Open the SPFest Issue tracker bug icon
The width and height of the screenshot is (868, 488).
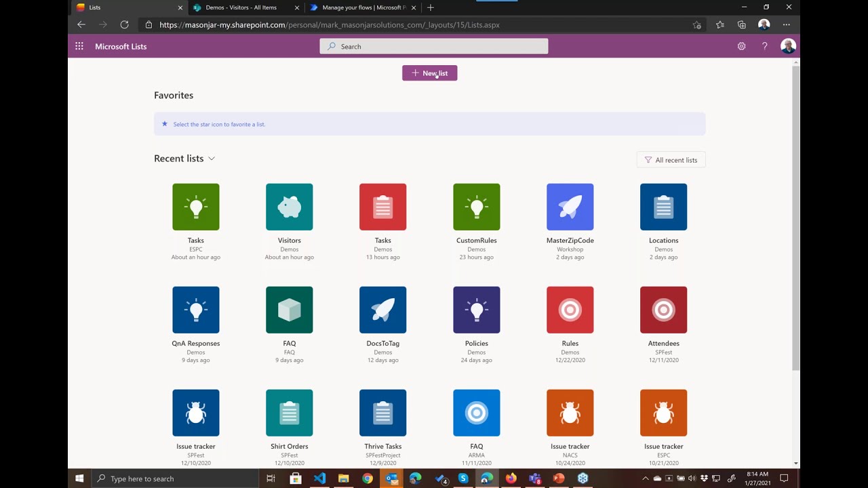click(x=196, y=413)
